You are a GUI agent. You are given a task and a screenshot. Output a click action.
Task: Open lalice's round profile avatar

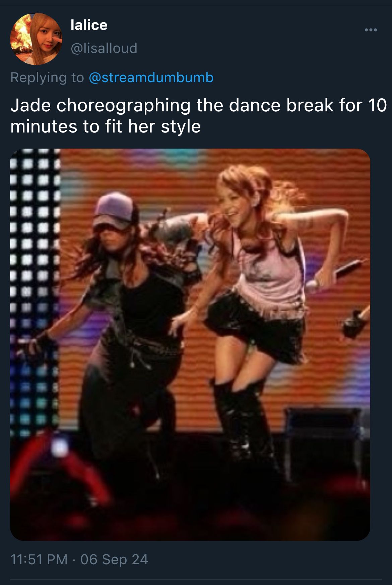tap(36, 39)
